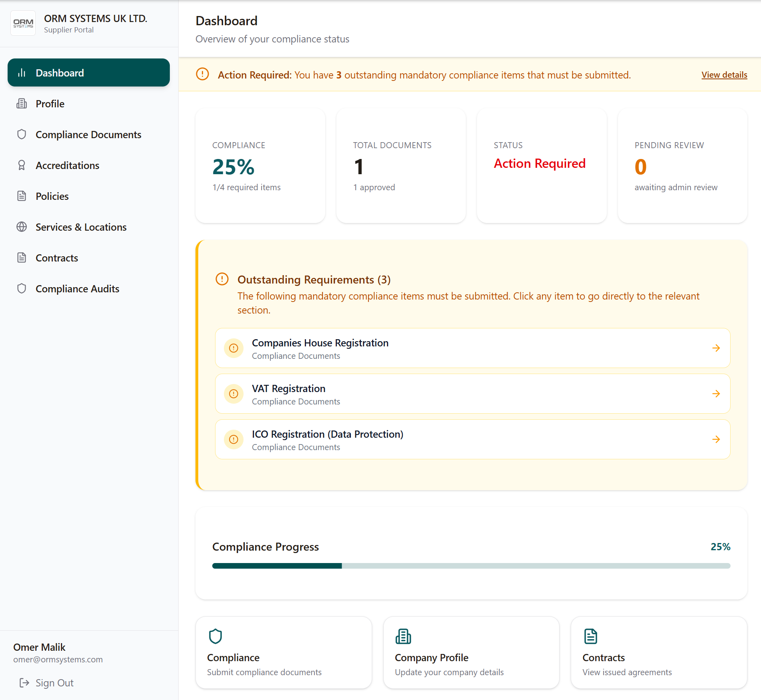Open Compliance Documents in the sidebar
Viewport: 761px width, 700px height.
[x=89, y=135]
